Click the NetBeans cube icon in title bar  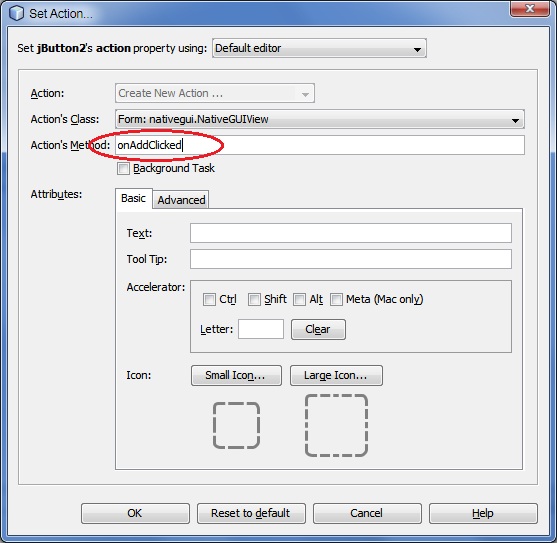tap(16, 13)
